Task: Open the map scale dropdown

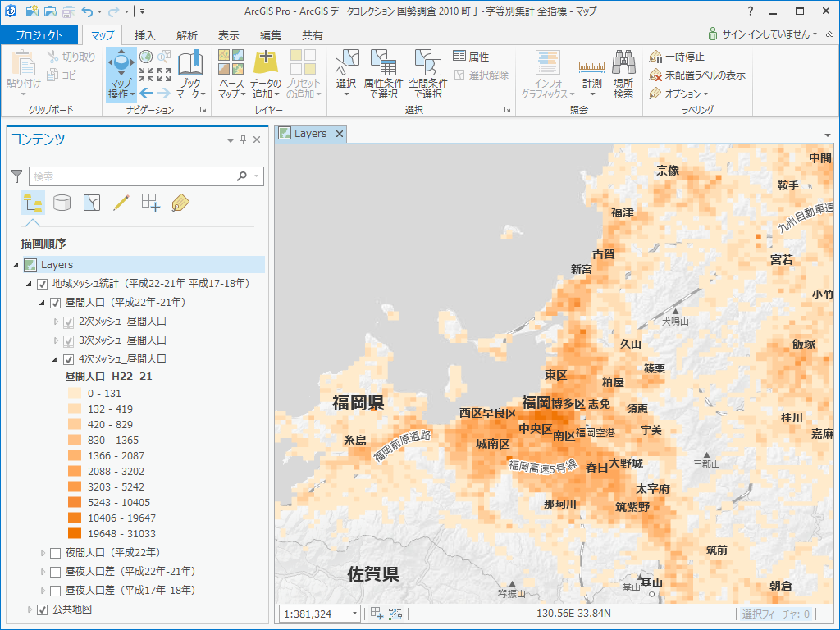Action: [354, 614]
